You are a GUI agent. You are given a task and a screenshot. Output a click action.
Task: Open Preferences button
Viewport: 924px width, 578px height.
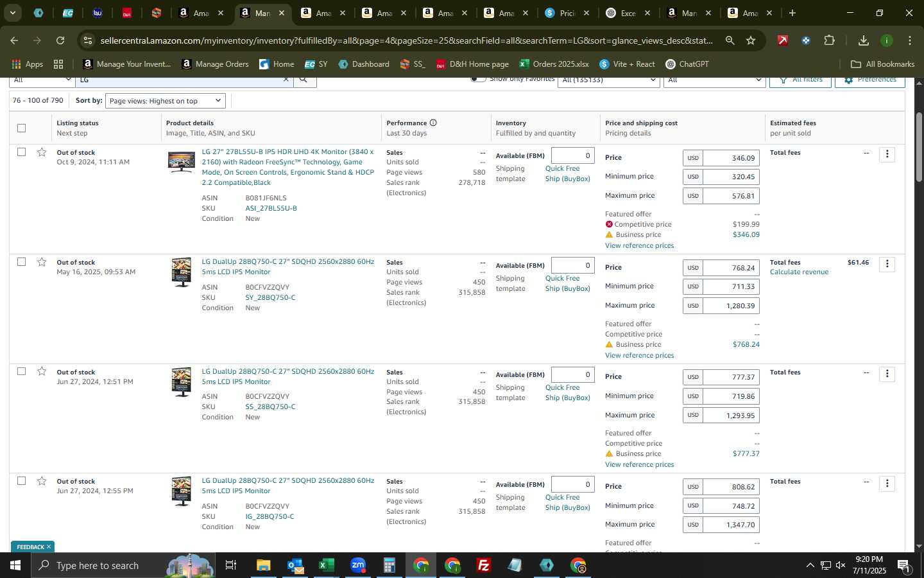click(869, 80)
